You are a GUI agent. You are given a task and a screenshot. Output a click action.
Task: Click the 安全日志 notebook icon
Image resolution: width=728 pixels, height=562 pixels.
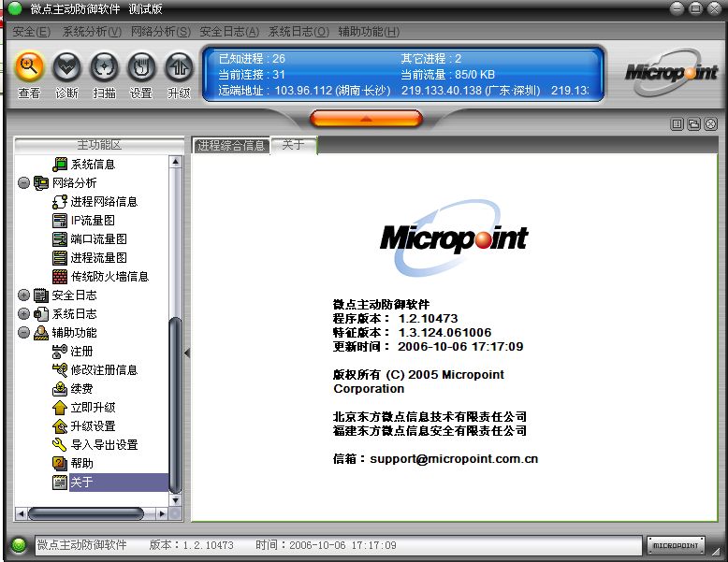pos(41,295)
